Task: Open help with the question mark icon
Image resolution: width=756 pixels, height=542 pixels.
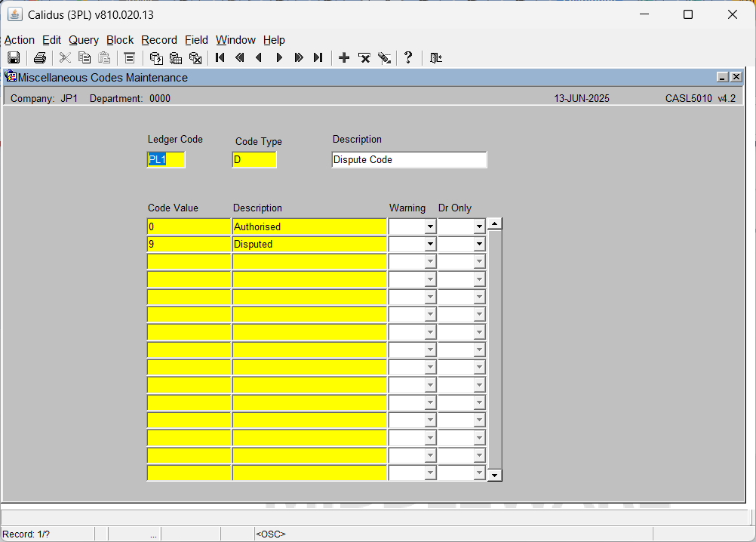Action: coord(408,58)
